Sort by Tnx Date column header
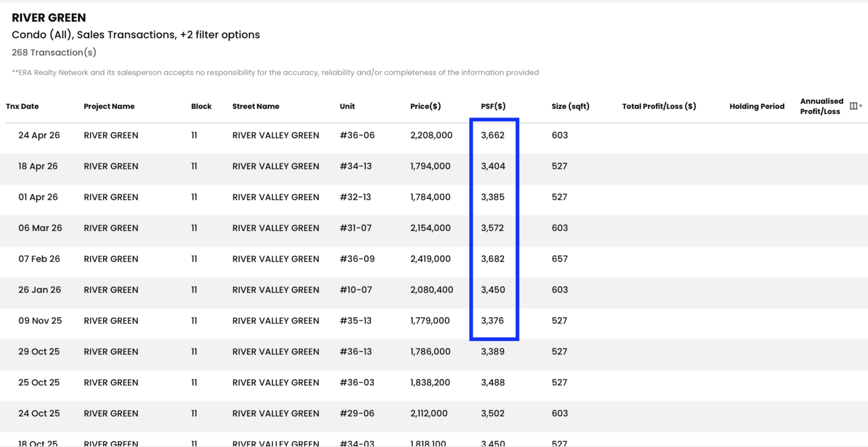The width and height of the screenshot is (868, 447). pyautogui.click(x=23, y=106)
